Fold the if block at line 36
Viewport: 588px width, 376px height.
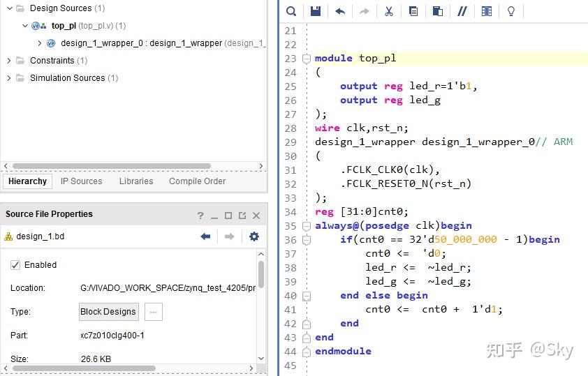point(307,240)
